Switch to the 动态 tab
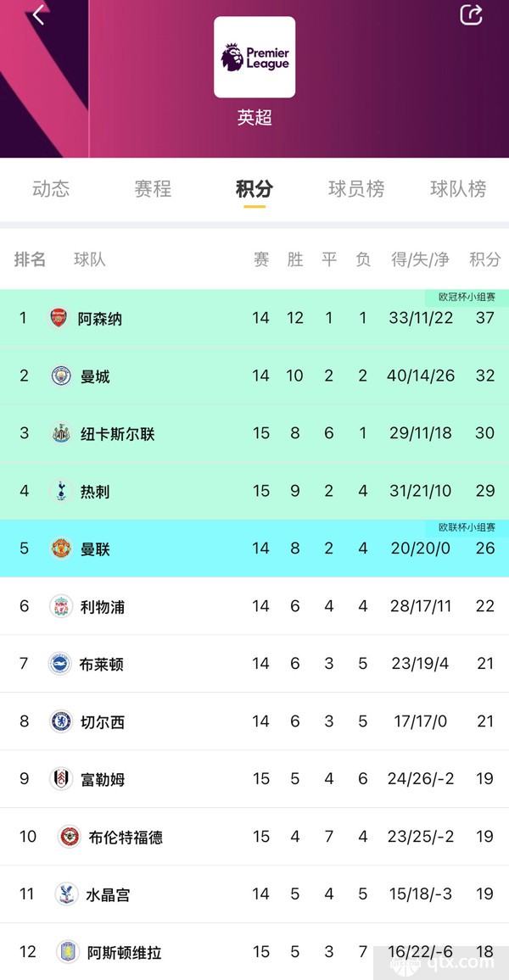 point(51,189)
